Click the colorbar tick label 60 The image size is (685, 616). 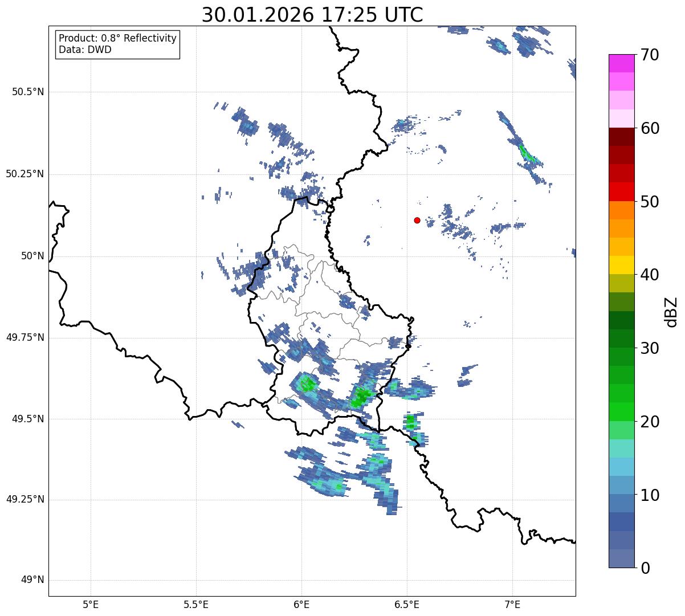click(650, 128)
